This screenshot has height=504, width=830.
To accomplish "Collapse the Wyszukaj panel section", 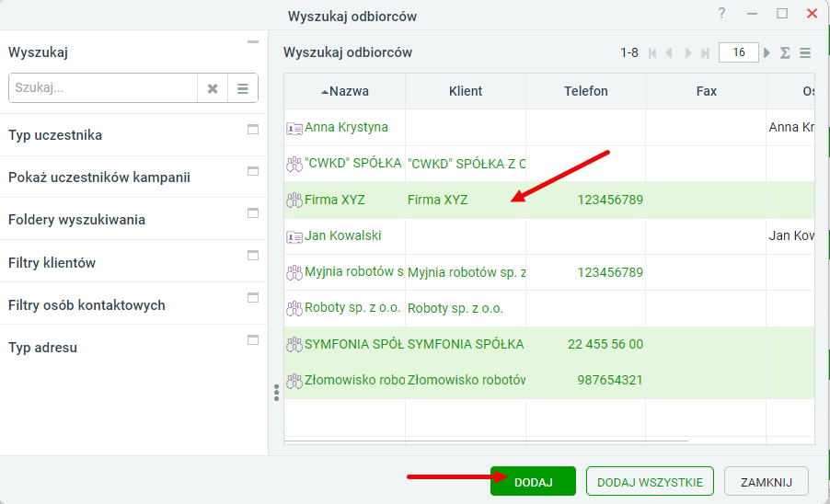I will pyautogui.click(x=253, y=41).
